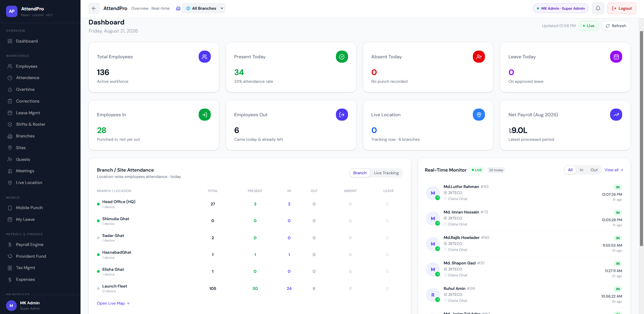Open Expenses in the sidebar
This screenshot has width=644, height=314.
click(40, 279)
